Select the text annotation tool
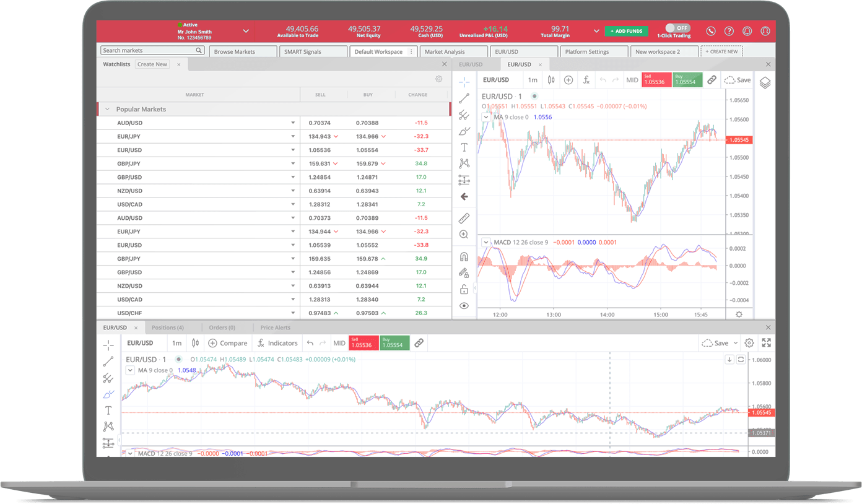 click(464, 147)
